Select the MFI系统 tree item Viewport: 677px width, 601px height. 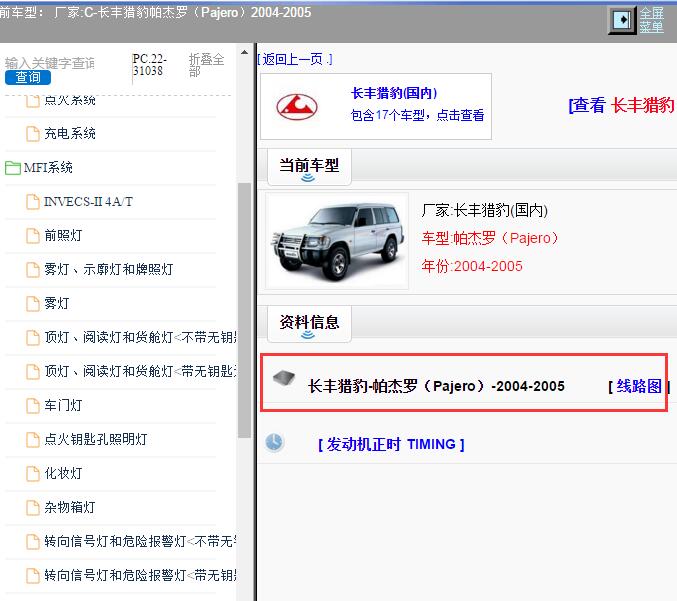(48, 168)
